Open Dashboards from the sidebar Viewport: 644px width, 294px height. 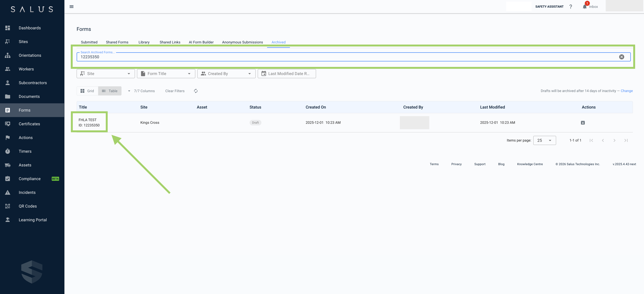tap(30, 28)
